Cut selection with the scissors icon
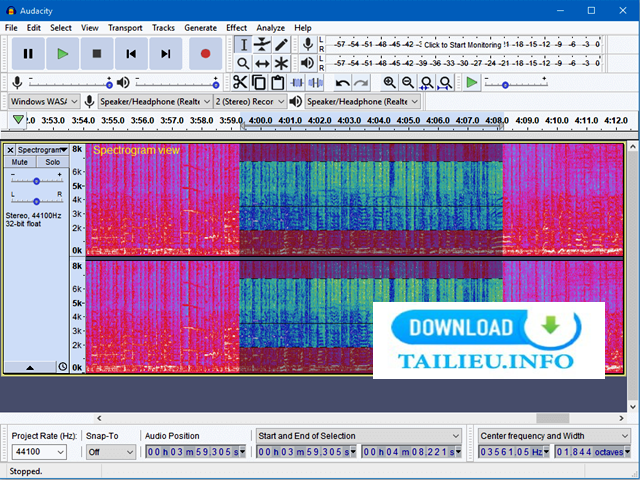This screenshot has width=640, height=480. [x=240, y=83]
